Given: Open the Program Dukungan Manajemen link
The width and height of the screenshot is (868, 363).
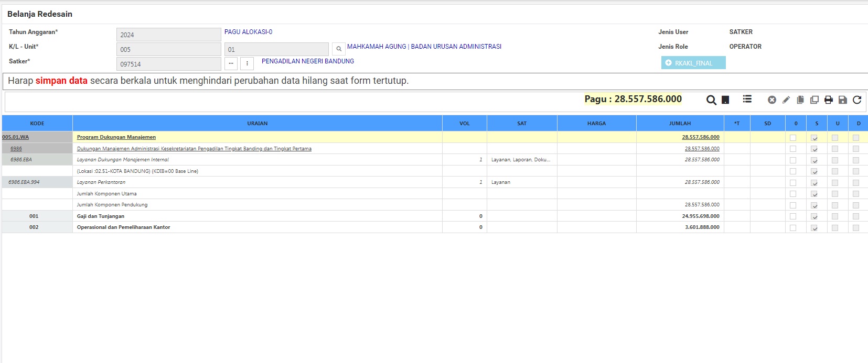Looking at the screenshot, I should tap(116, 137).
